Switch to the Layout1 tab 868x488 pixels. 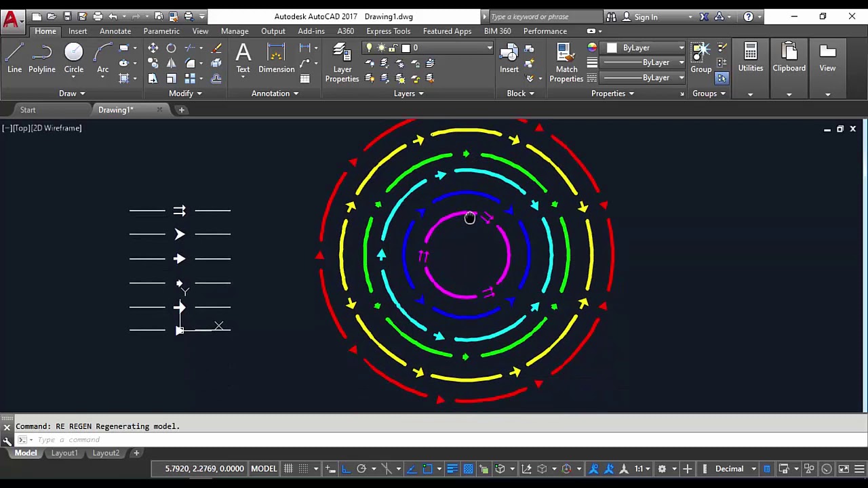pyautogui.click(x=64, y=453)
